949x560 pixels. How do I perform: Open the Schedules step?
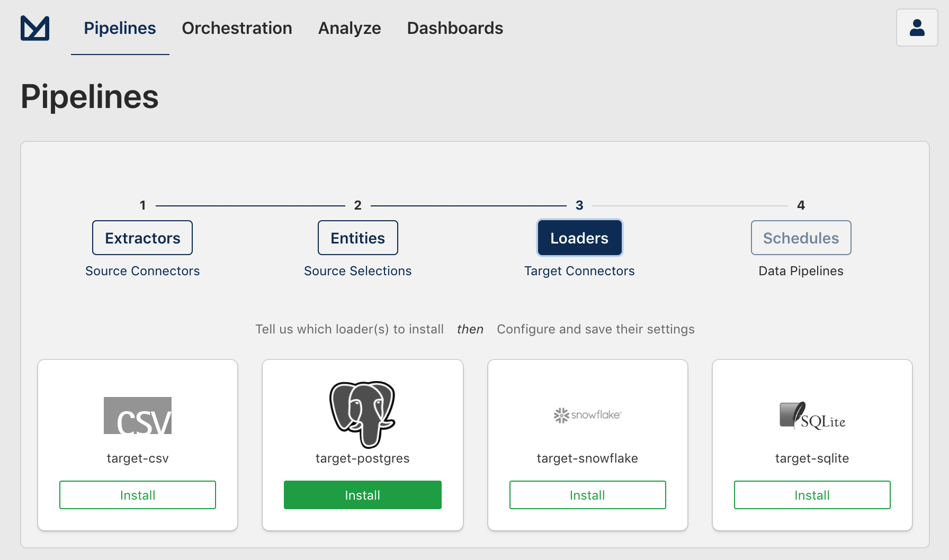tap(801, 238)
